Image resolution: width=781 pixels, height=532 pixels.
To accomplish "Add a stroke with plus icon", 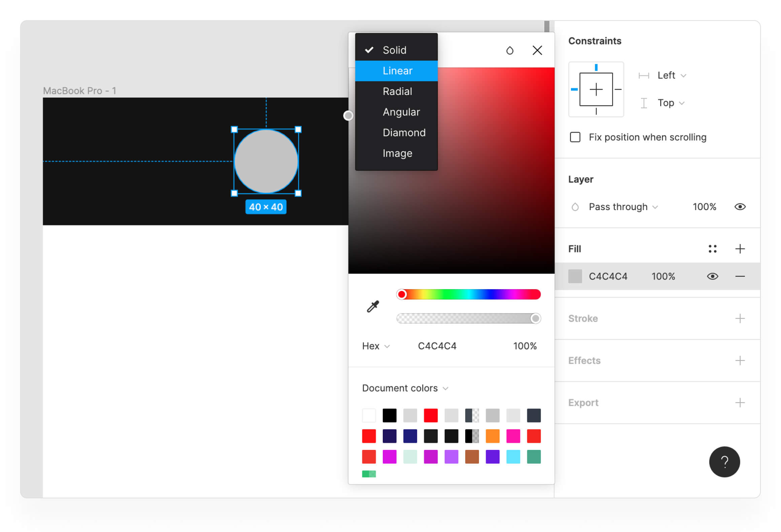I will 740,319.
